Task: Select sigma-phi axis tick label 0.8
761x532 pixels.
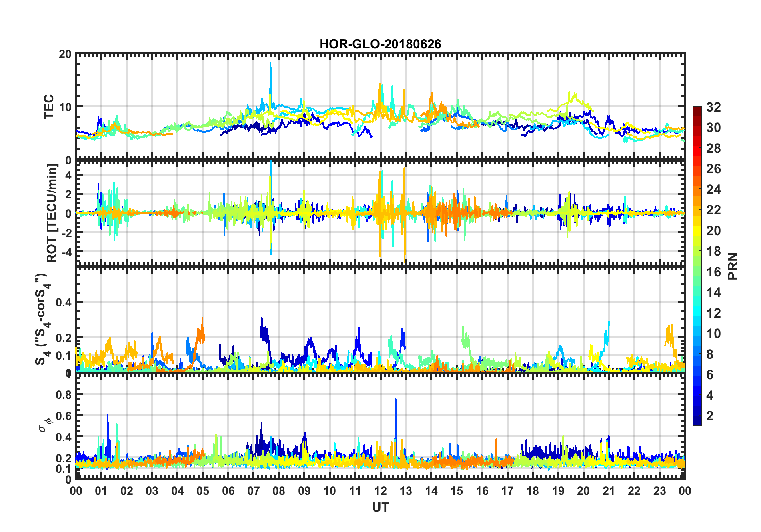Action: click(x=64, y=394)
